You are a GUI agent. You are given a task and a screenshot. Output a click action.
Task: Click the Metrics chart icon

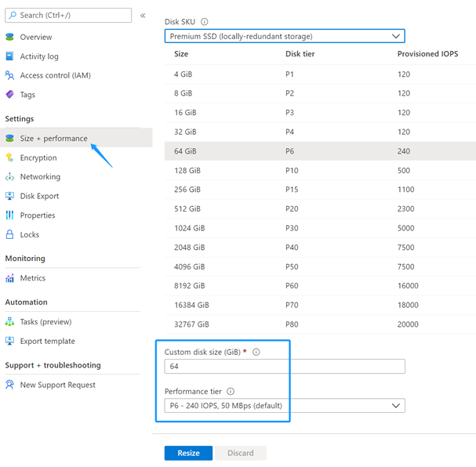click(10, 278)
